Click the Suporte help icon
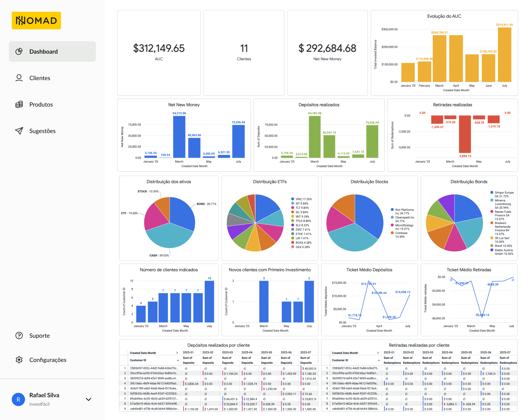 tap(19, 335)
